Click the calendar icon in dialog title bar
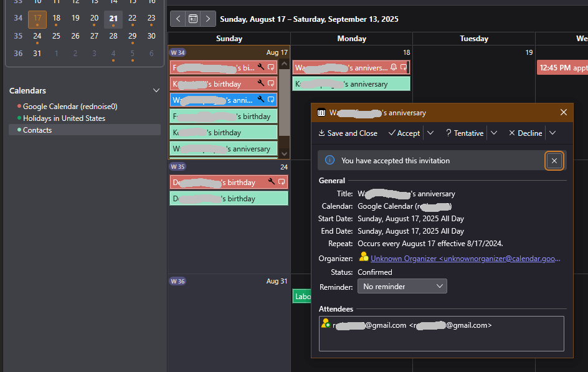588x372 pixels. click(321, 113)
